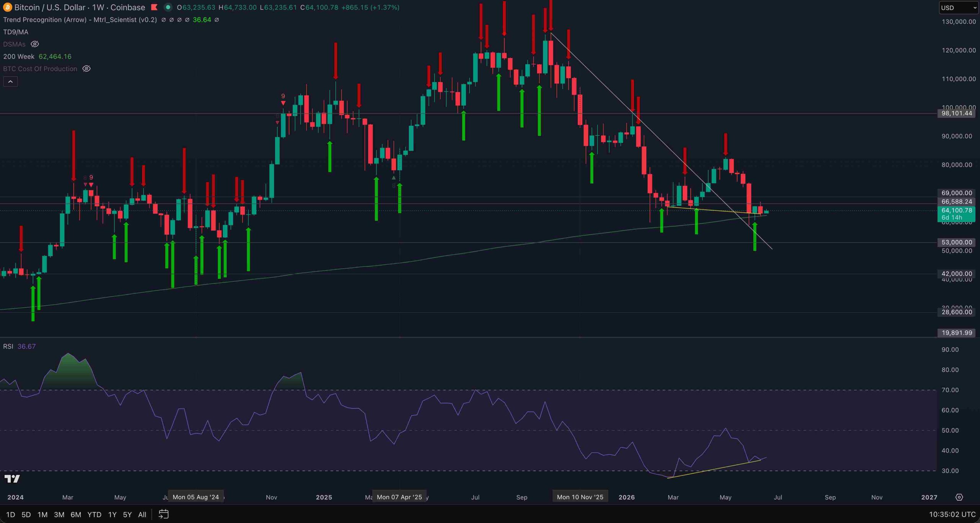980x523 pixels.
Task: Click the Mon 05 Aug '24 date marker
Action: [196, 497]
